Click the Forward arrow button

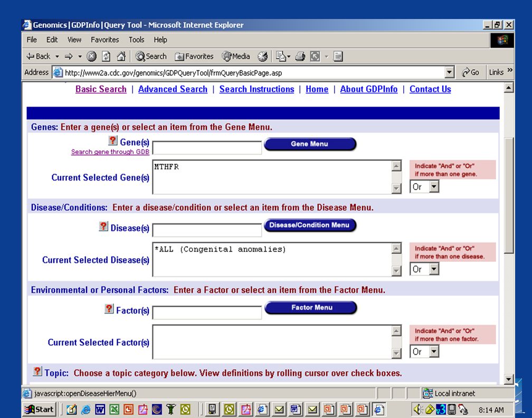pos(69,56)
